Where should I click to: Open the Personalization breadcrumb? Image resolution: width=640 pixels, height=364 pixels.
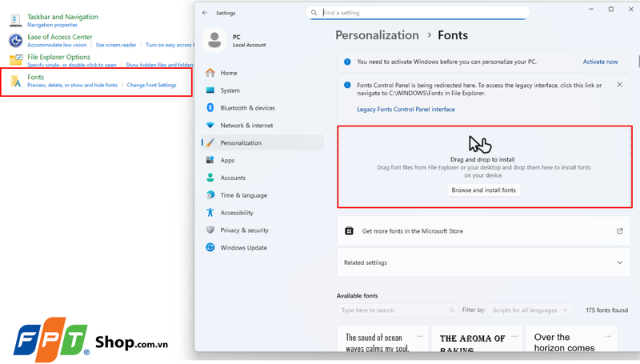pyautogui.click(x=377, y=35)
